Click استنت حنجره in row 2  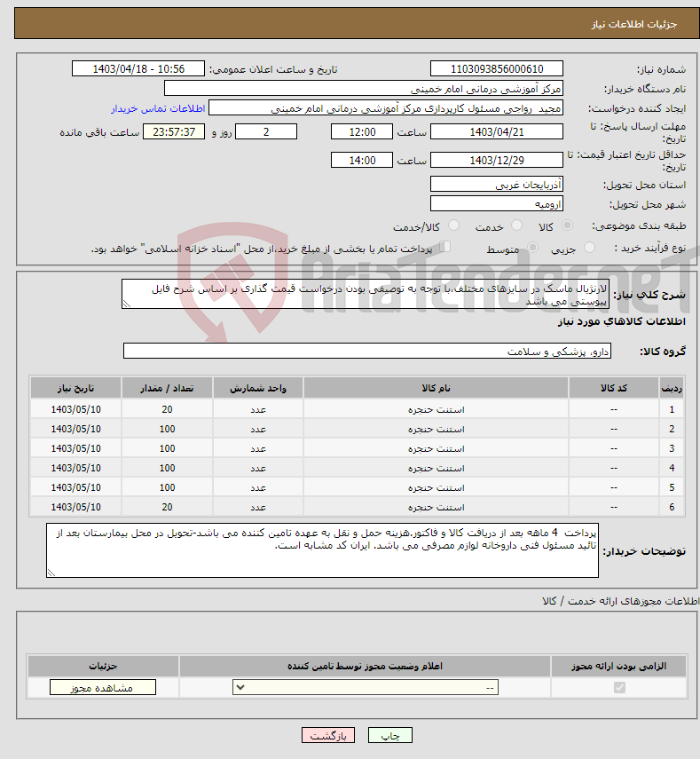pos(436,429)
